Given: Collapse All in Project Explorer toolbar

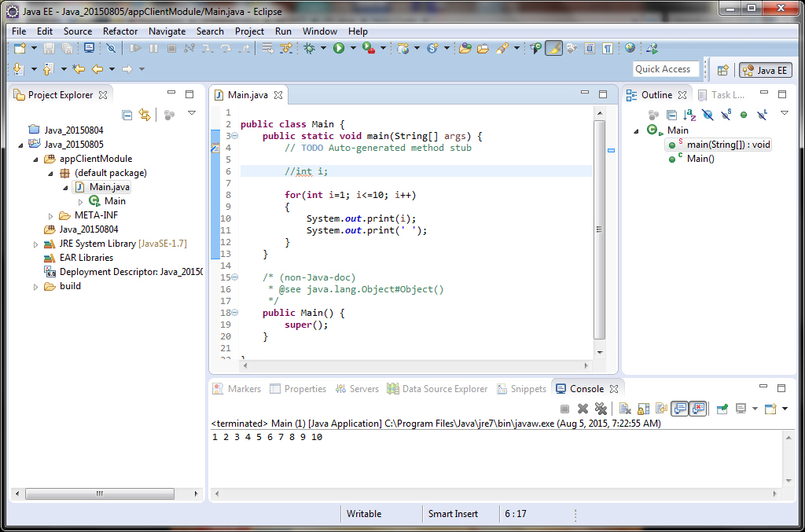Looking at the screenshot, I should click(127, 115).
